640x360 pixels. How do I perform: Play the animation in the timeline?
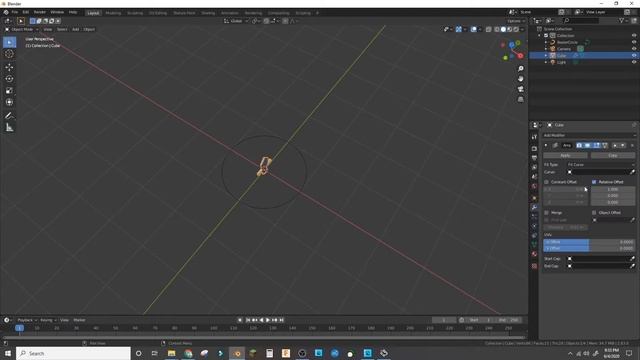[268, 320]
